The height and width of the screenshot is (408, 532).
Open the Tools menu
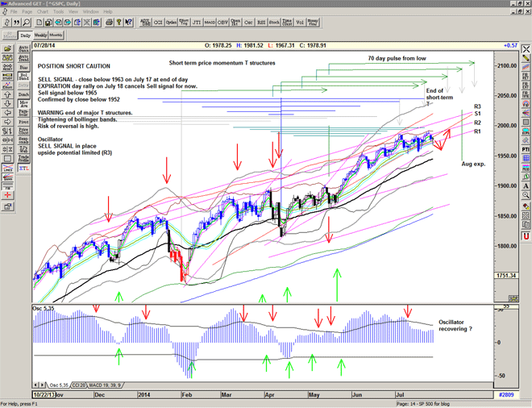(x=58, y=12)
